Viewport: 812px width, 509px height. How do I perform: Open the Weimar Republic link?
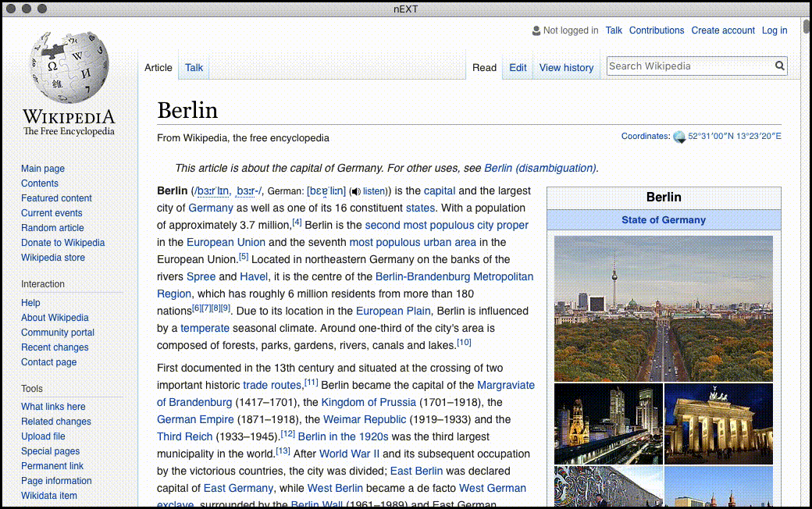(365, 419)
